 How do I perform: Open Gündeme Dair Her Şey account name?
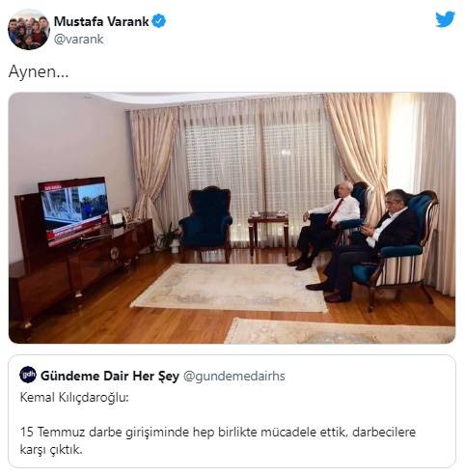(x=110, y=376)
